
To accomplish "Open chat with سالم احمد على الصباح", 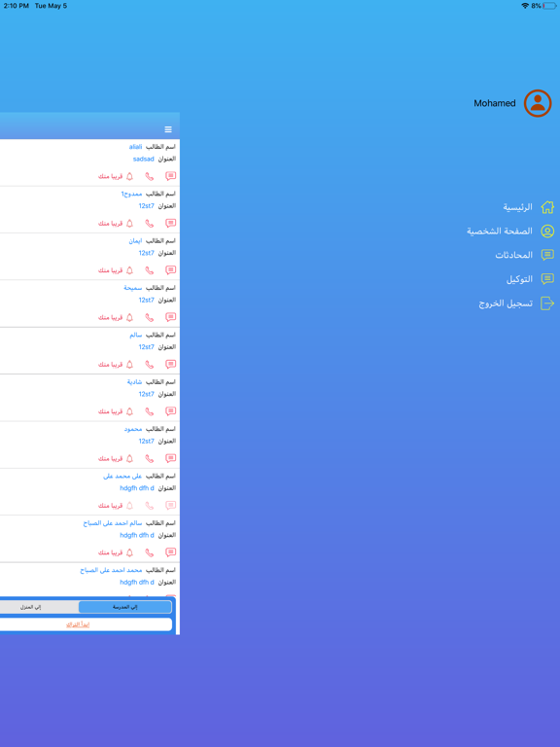I will (x=170, y=552).
